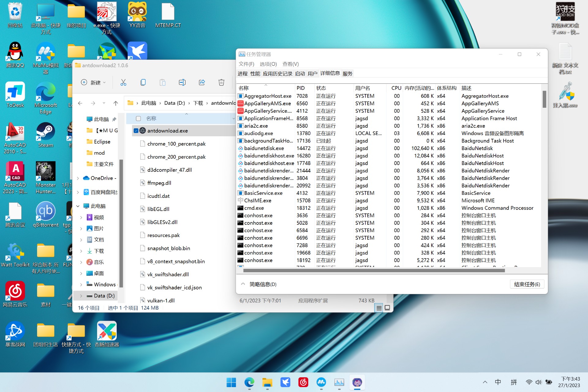Open Tencent QQ desktop icon
This screenshot has height=392, width=588.
15,55
